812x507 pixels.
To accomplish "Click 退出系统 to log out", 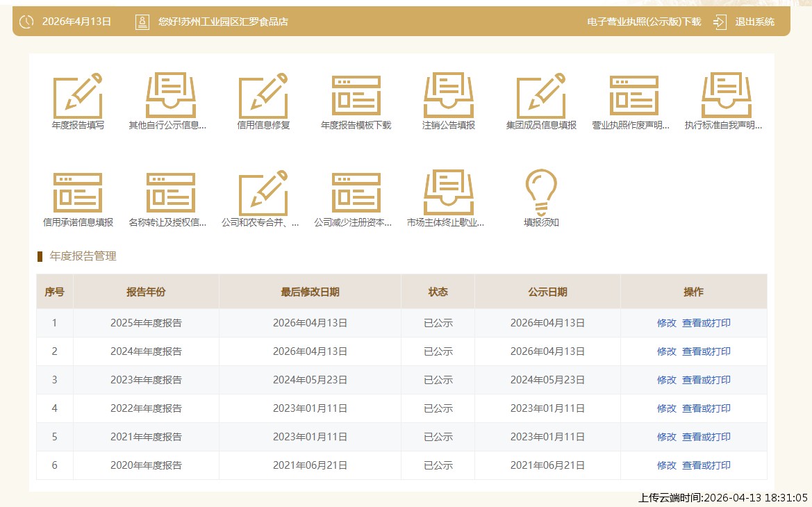I will coord(754,22).
